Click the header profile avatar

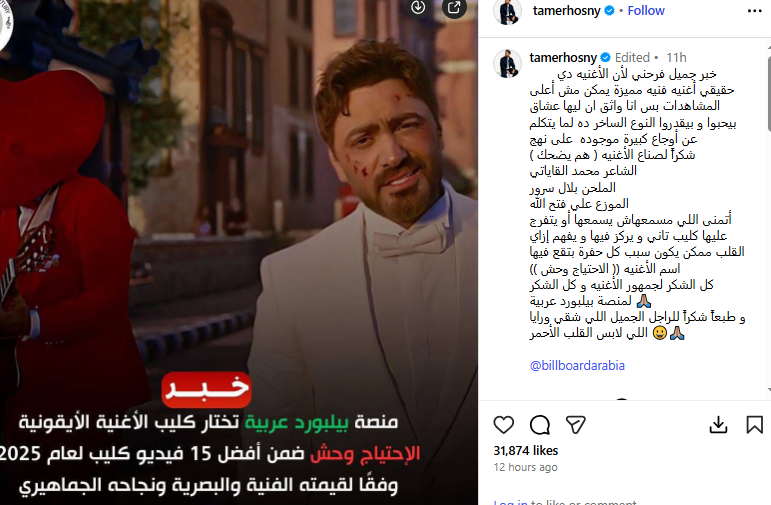(507, 11)
